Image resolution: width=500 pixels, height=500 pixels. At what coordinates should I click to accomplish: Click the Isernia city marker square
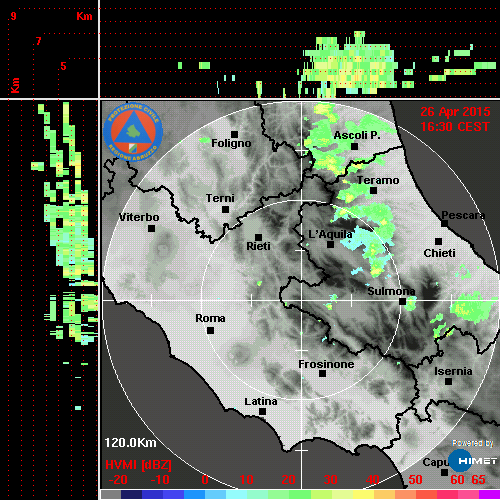click(x=449, y=381)
